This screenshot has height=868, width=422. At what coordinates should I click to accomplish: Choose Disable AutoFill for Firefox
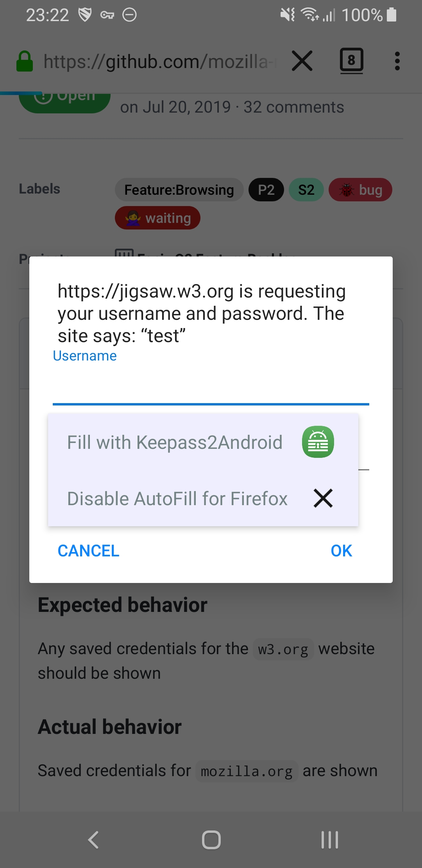(x=203, y=499)
